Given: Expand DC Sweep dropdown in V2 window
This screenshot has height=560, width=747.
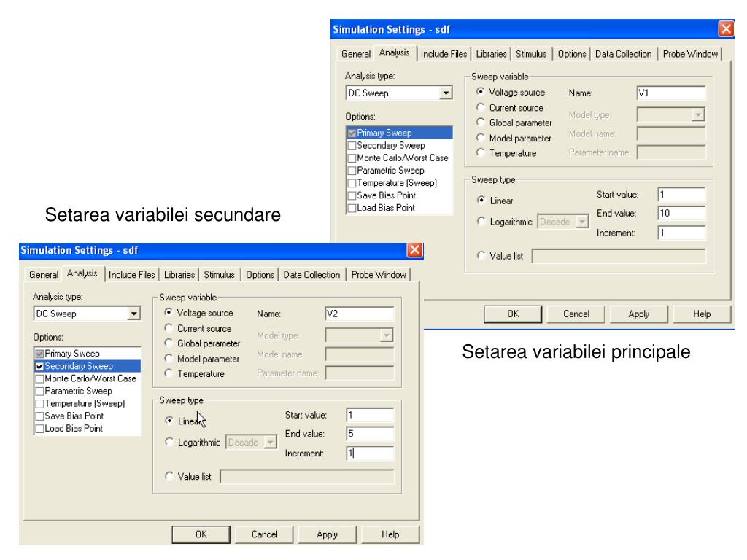Looking at the screenshot, I should [x=134, y=314].
